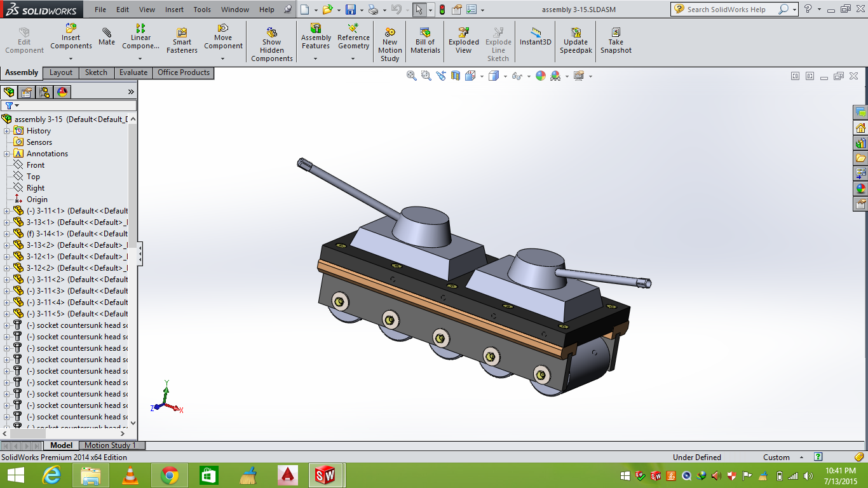Screen dimensions: 868x488
Task: Click the Windows Start button
Action: (15, 475)
